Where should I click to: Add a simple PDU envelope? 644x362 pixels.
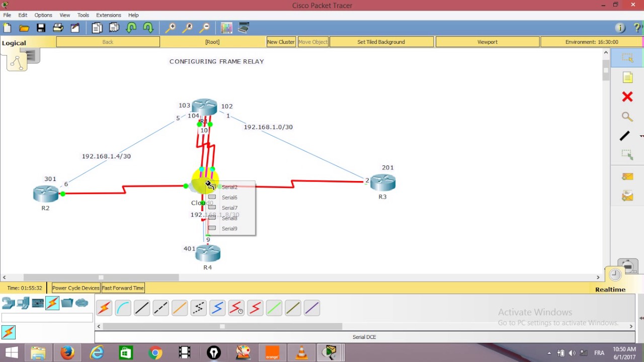click(627, 176)
